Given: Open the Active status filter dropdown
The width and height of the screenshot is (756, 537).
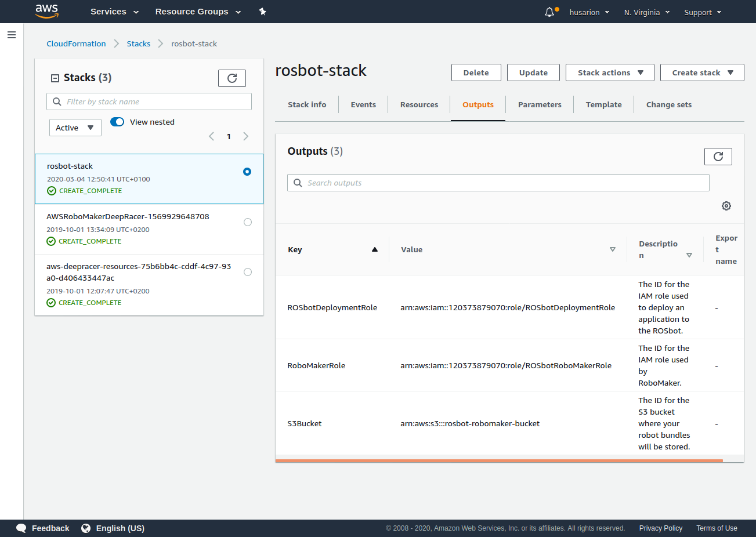Looking at the screenshot, I should pos(75,128).
